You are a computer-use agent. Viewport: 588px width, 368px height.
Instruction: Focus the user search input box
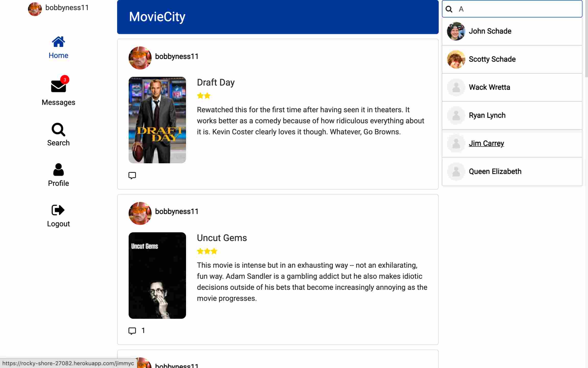tap(518, 9)
